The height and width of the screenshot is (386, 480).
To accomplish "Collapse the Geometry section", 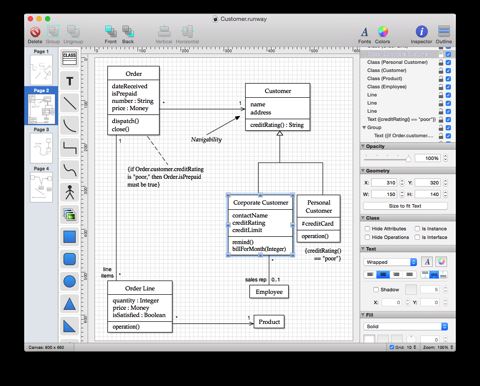I will click(x=363, y=171).
